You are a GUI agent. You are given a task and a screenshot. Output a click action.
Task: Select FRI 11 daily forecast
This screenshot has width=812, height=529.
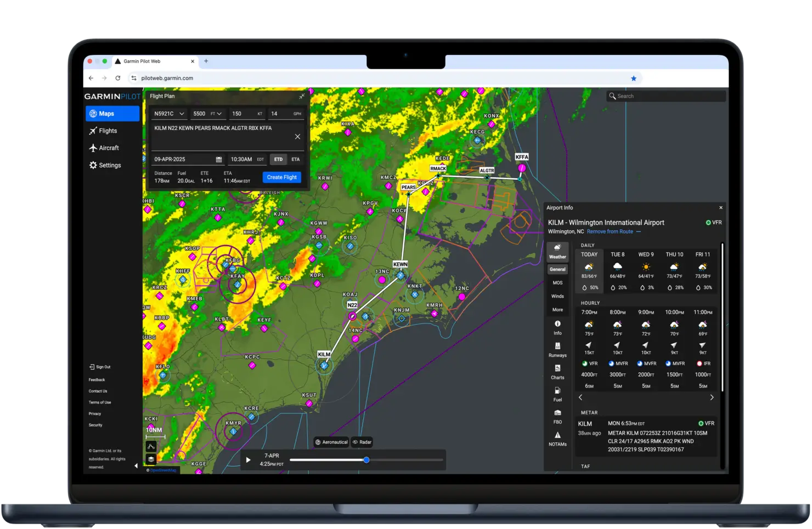(x=703, y=271)
